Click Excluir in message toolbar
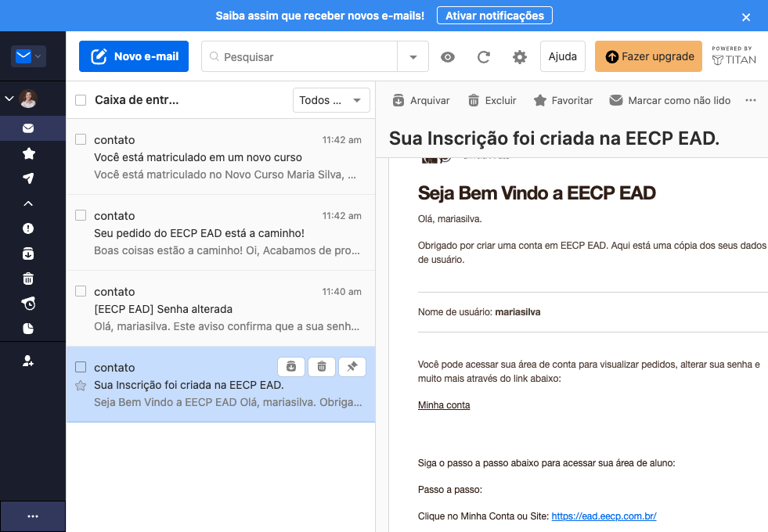Viewport: 768px width, 532px height. pyautogui.click(x=492, y=100)
